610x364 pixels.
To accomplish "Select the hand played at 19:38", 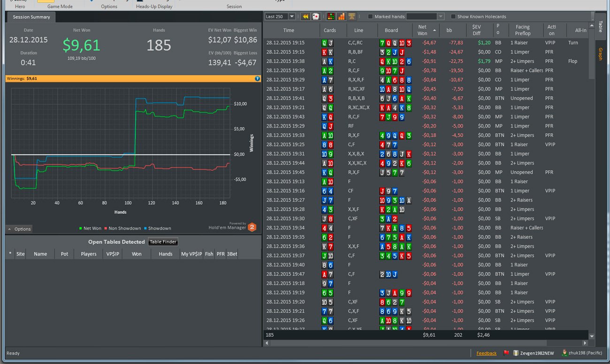I will point(426,61).
